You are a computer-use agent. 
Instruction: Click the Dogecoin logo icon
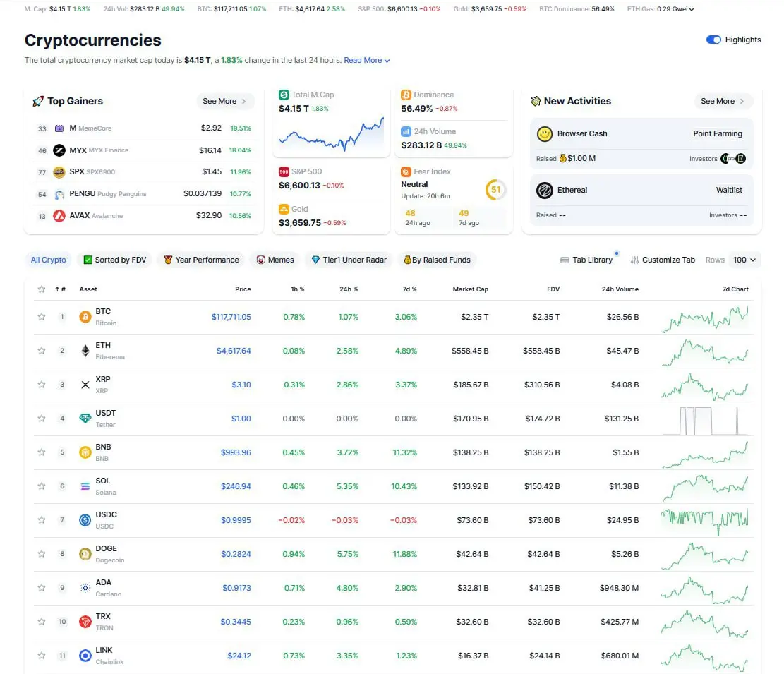[85, 554]
